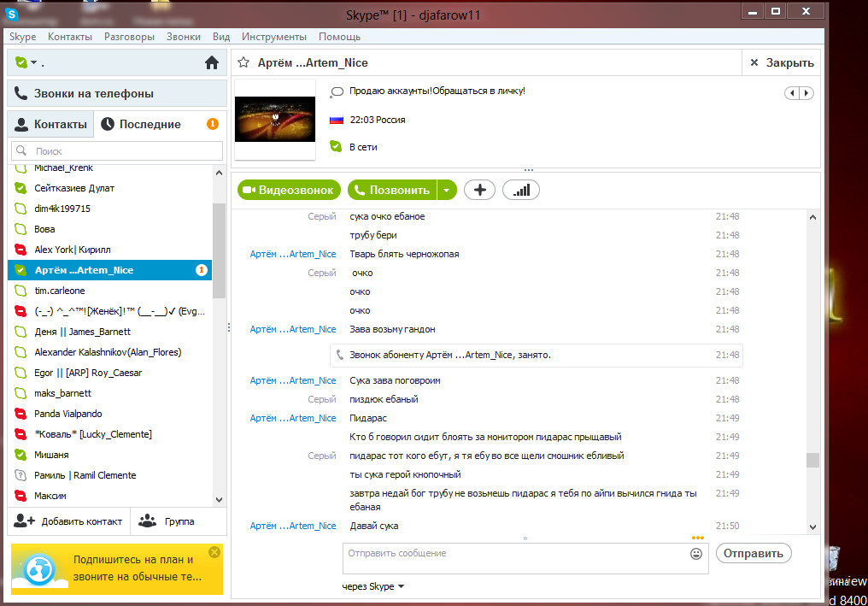Click Добавить контакт button
The image size is (868, 606).
(68, 521)
